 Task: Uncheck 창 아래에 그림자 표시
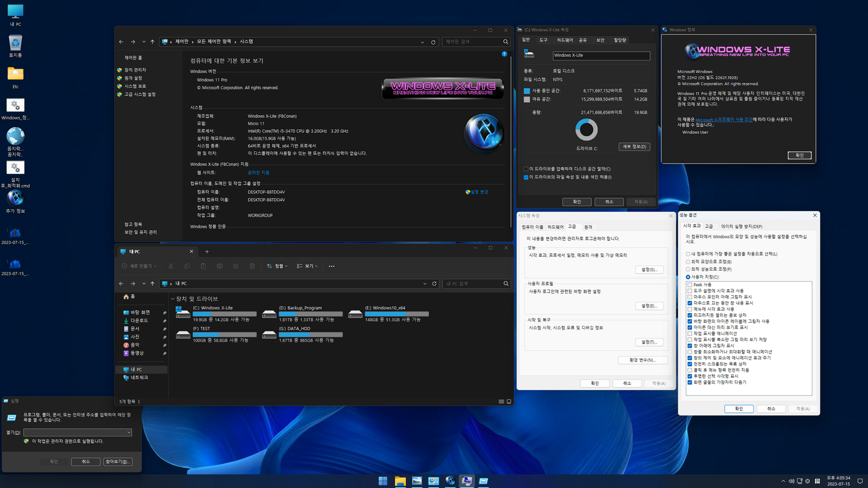(x=690, y=346)
